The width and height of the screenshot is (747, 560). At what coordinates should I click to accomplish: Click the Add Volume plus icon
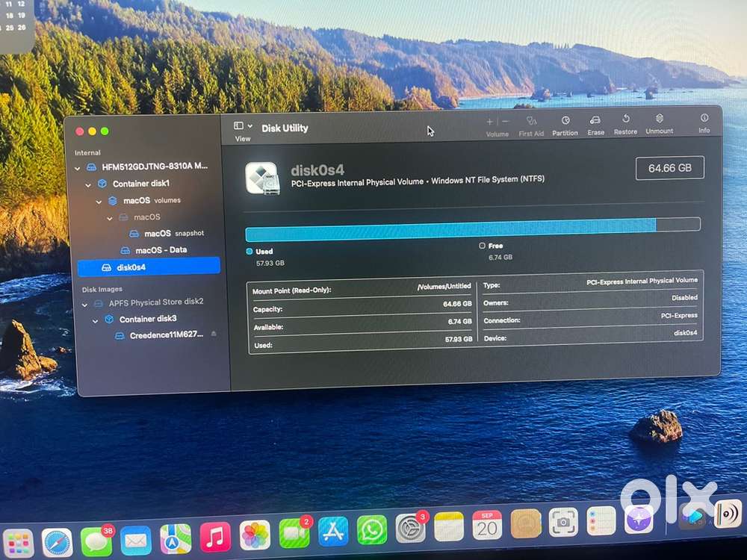489,122
